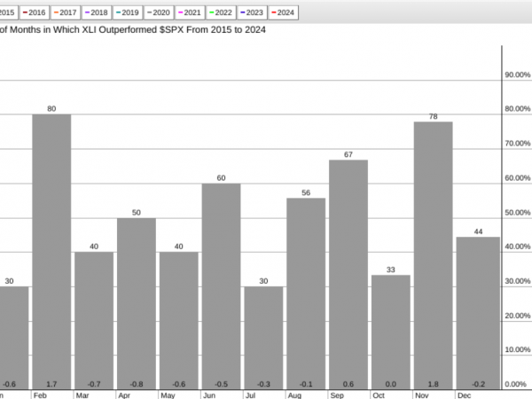Click the May month axis label
Image resolution: width=532 pixels, height=399 pixels.
pos(168,395)
